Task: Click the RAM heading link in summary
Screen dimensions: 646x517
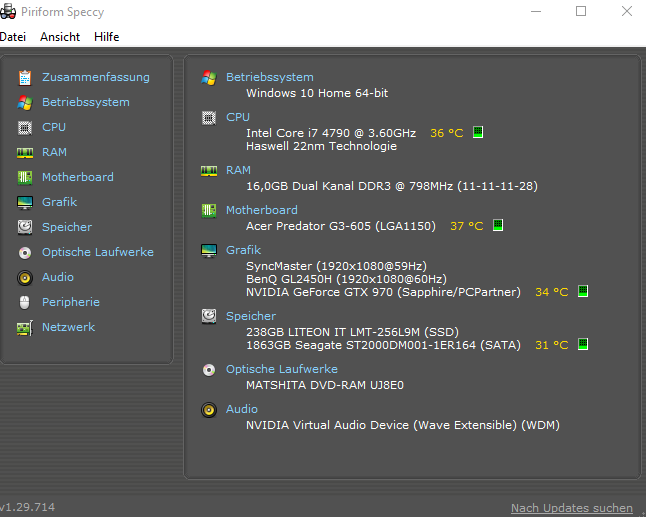Action: click(x=238, y=170)
